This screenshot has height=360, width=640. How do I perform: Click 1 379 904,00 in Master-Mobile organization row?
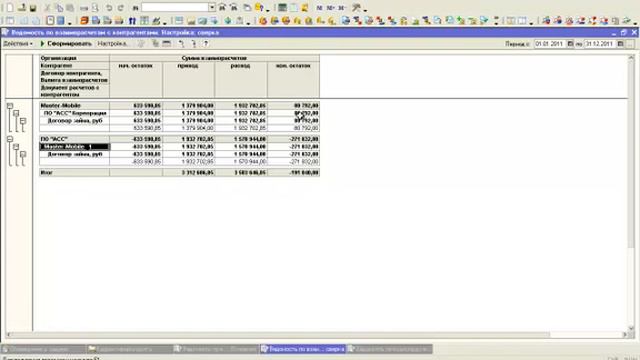pos(197,106)
